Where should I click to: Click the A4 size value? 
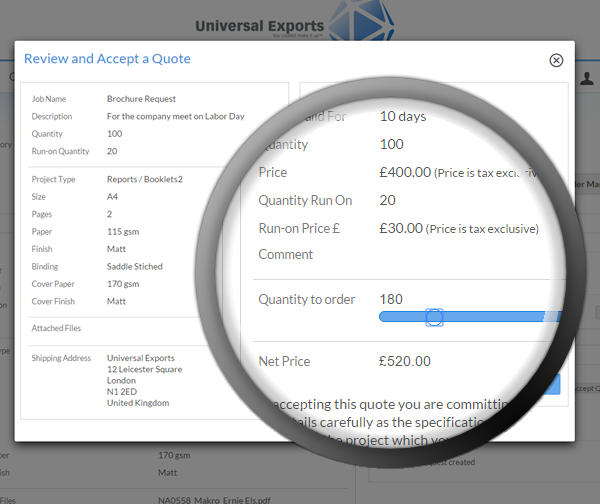pos(112,197)
